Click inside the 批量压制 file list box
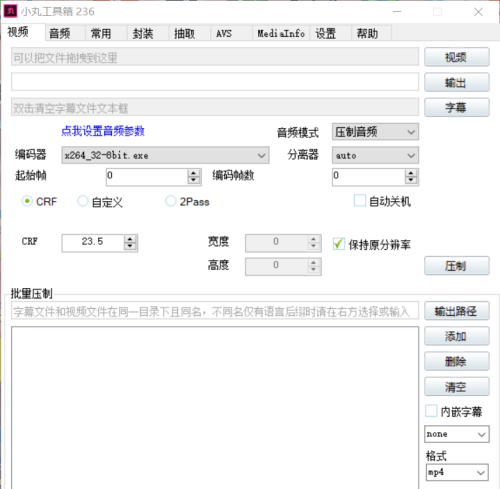The width and height of the screenshot is (500, 489). coord(215,407)
